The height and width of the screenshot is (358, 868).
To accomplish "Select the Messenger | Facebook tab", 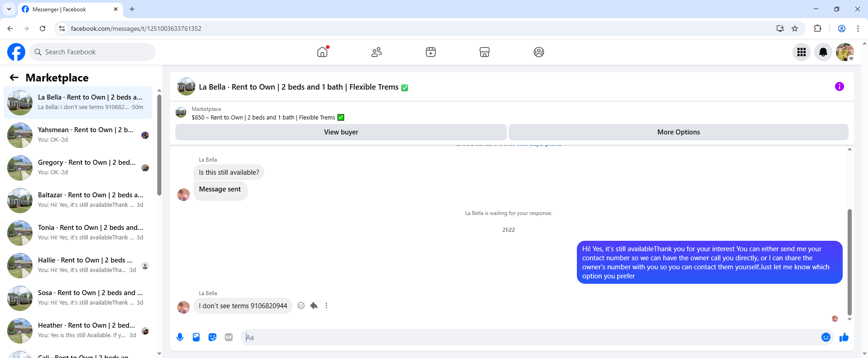I will 70,9.
